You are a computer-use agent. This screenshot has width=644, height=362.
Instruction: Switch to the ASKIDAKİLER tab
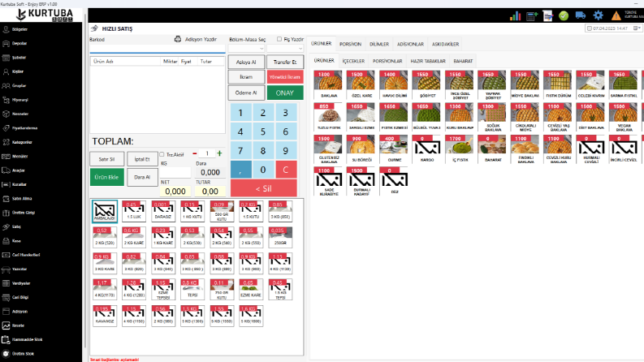pos(445,44)
